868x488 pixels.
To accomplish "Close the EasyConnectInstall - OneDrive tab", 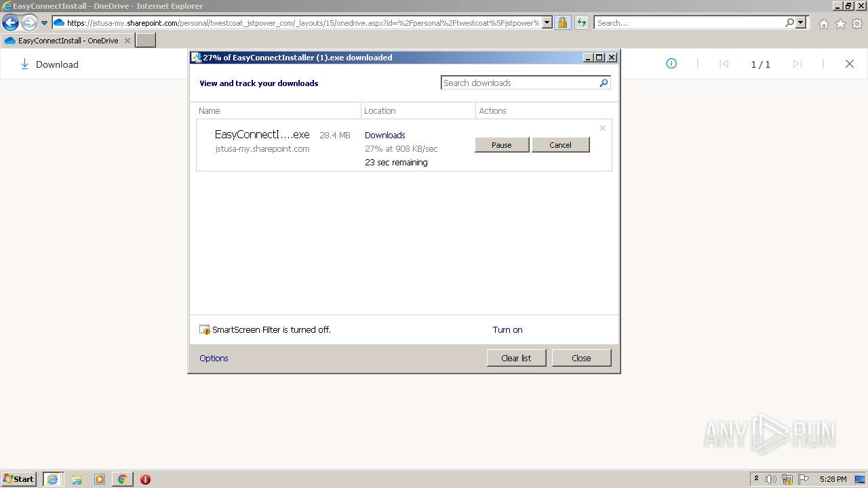I will tap(127, 41).
